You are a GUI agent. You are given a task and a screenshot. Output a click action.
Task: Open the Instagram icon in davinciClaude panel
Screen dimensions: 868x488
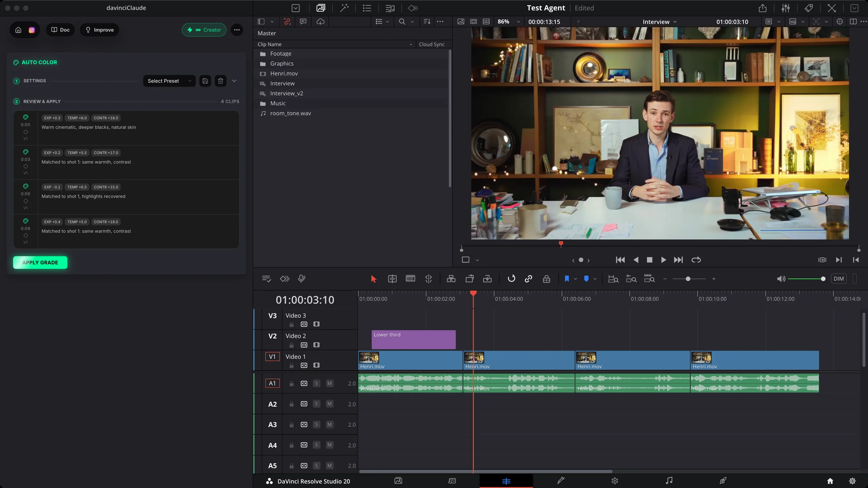click(x=32, y=30)
